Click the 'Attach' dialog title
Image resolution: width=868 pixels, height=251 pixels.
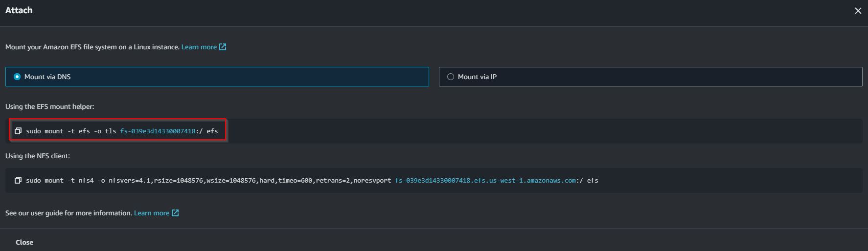[19, 10]
